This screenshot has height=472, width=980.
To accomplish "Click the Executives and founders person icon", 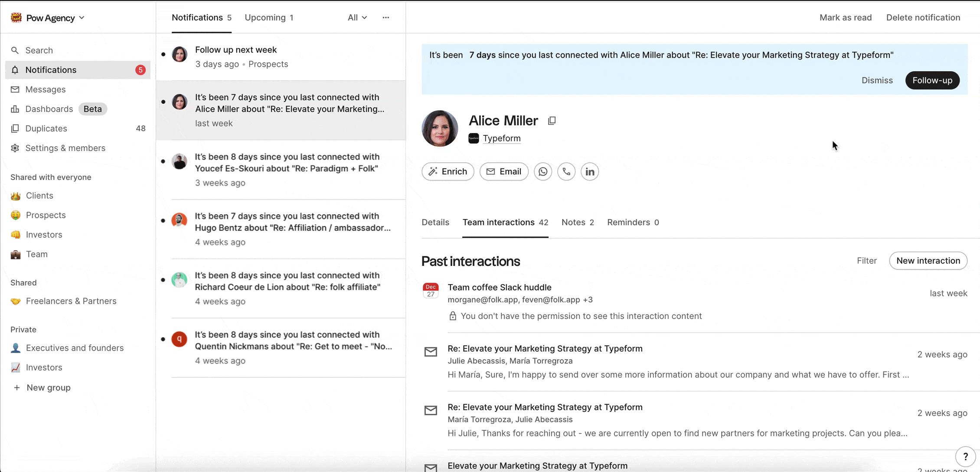I will pyautogui.click(x=16, y=348).
